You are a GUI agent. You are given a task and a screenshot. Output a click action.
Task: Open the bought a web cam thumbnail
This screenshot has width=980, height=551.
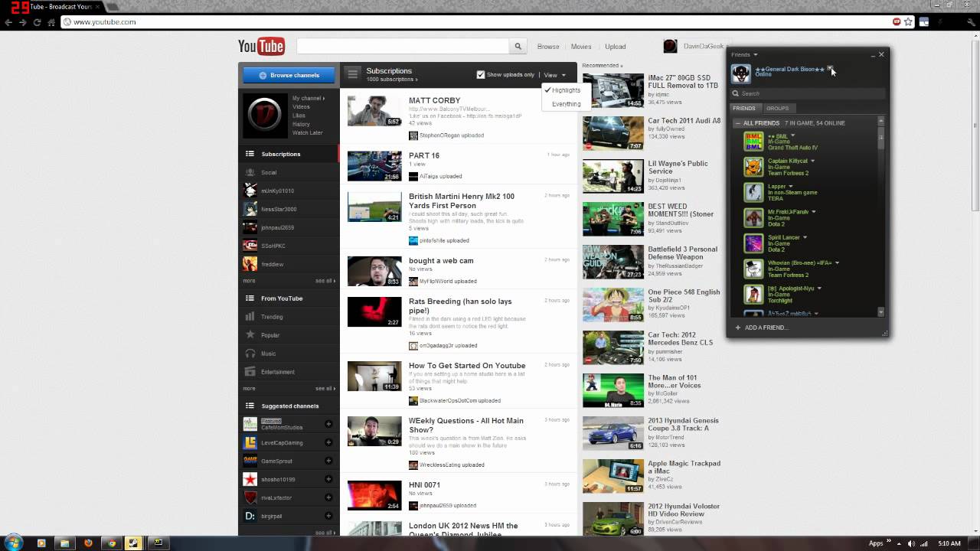click(374, 271)
